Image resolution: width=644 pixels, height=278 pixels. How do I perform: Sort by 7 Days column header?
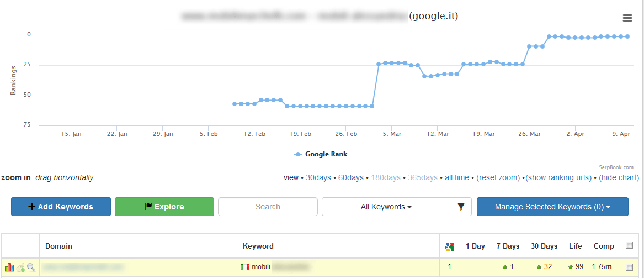pyautogui.click(x=508, y=246)
